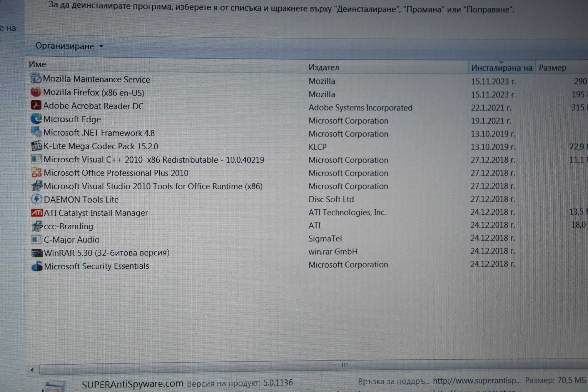This screenshot has width=588, height=392.
Task: Sort by the Инсталирана на column header
Action: [x=501, y=68]
